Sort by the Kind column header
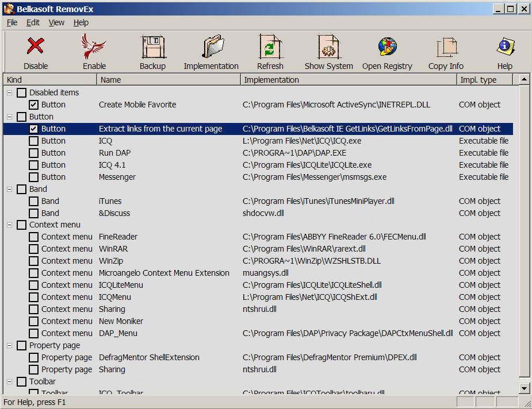Viewport: 532px width, 409px height. (x=50, y=80)
